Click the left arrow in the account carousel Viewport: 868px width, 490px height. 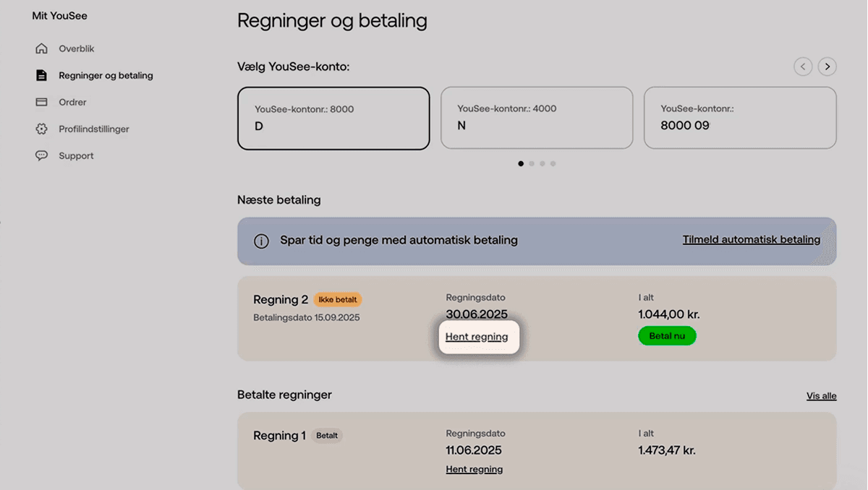point(803,66)
